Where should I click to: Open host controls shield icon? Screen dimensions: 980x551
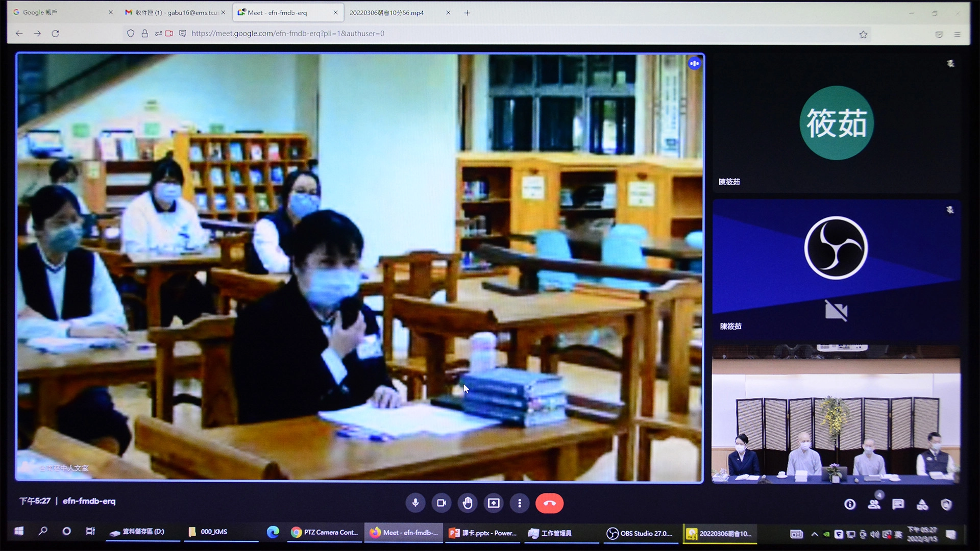point(946,505)
